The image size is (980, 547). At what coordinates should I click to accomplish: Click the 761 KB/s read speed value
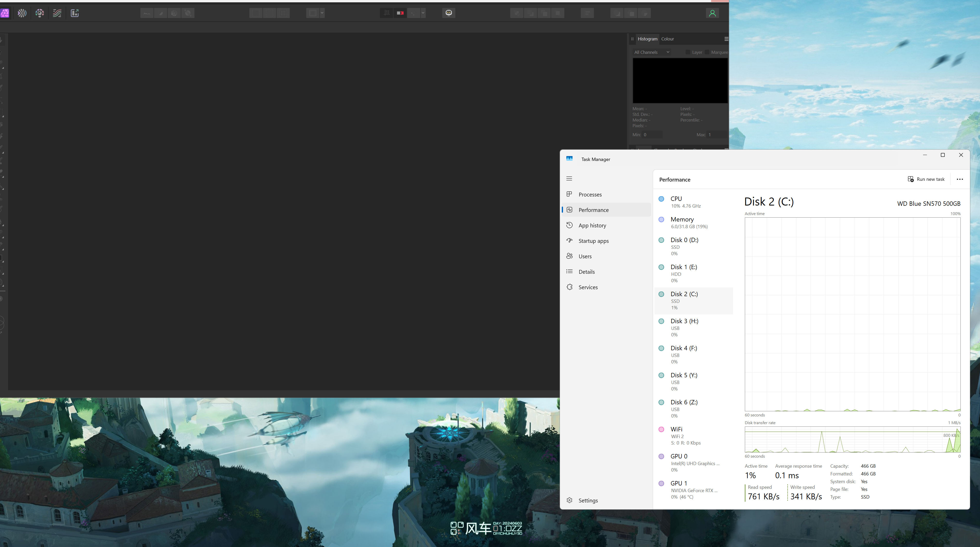764,497
